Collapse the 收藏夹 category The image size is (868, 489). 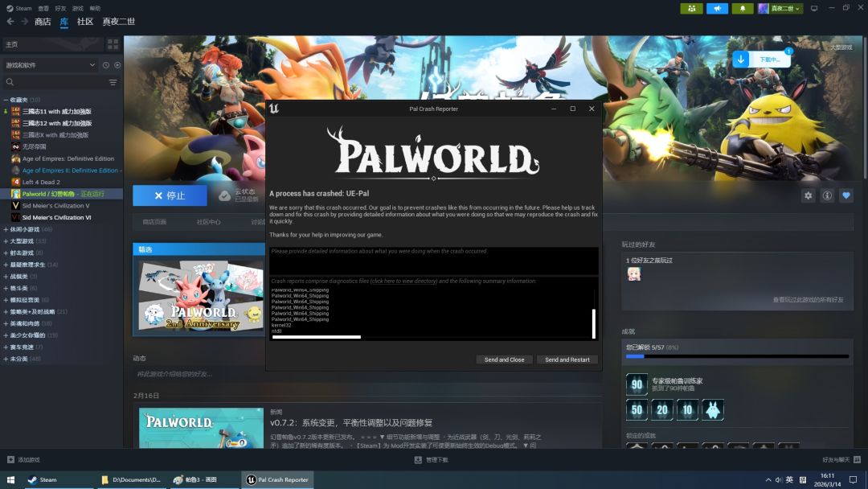6,100
